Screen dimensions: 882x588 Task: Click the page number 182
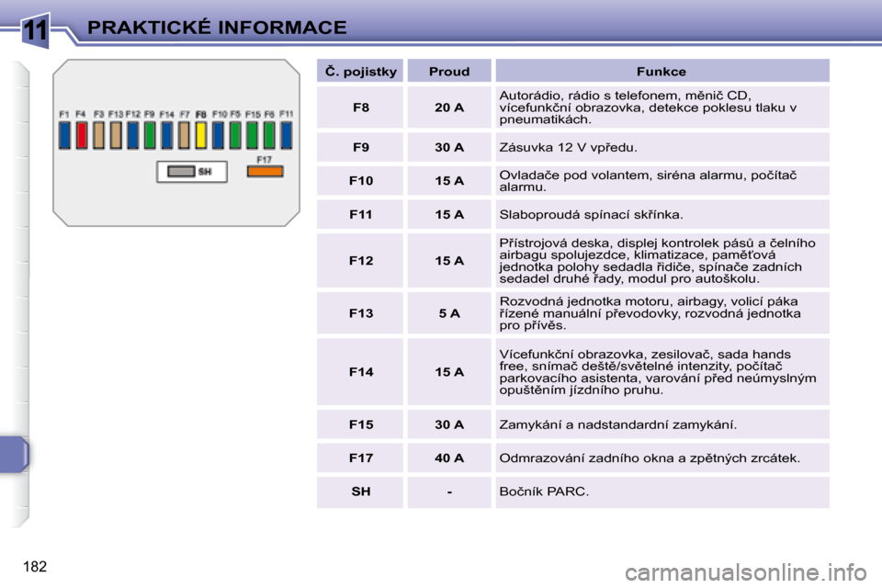click(35, 567)
